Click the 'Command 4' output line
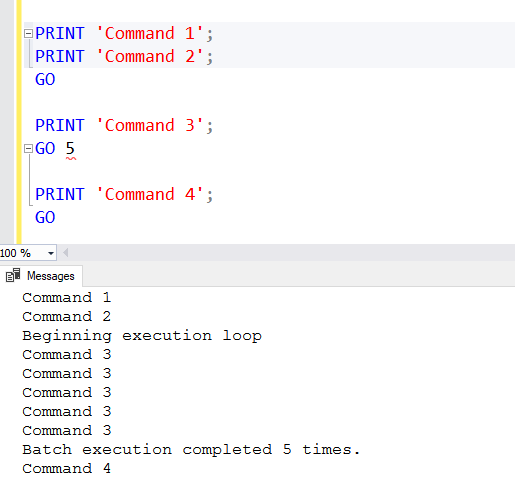This screenshot has width=515, height=504. 66,469
